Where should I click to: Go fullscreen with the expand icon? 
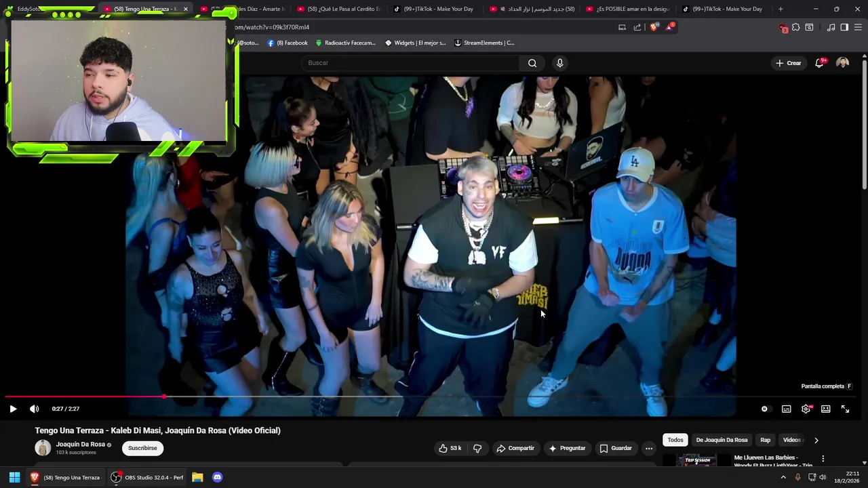[845, 409]
